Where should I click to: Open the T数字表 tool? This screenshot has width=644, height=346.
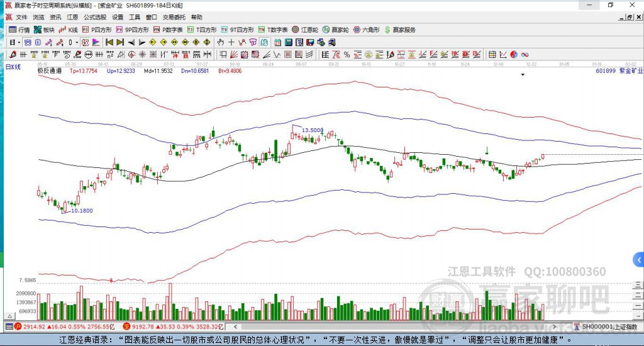273,30
